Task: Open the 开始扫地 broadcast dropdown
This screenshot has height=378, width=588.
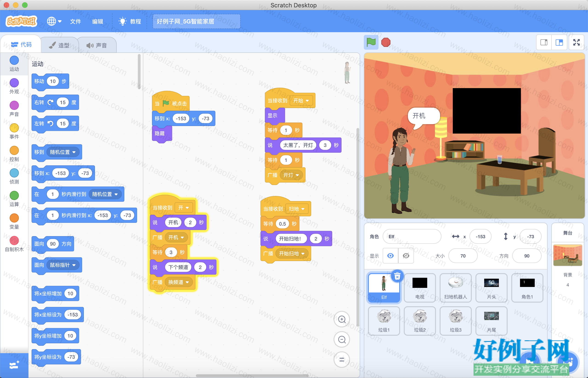Action: (x=292, y=254)
